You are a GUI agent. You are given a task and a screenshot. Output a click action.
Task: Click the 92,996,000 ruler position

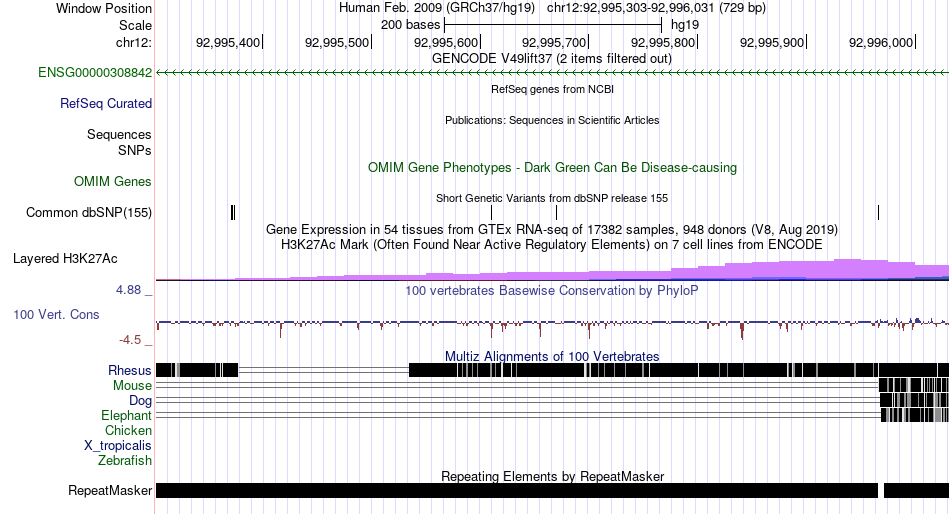[881, 42]
